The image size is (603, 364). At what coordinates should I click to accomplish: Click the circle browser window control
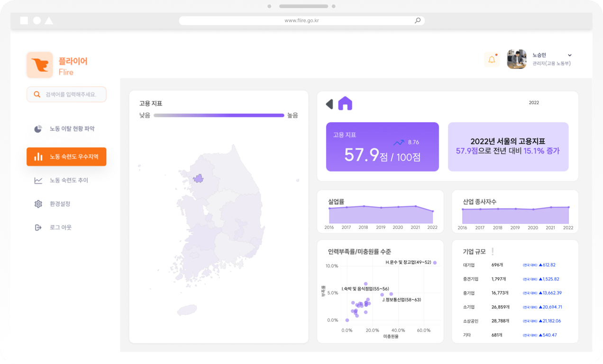tap(37, 20)
